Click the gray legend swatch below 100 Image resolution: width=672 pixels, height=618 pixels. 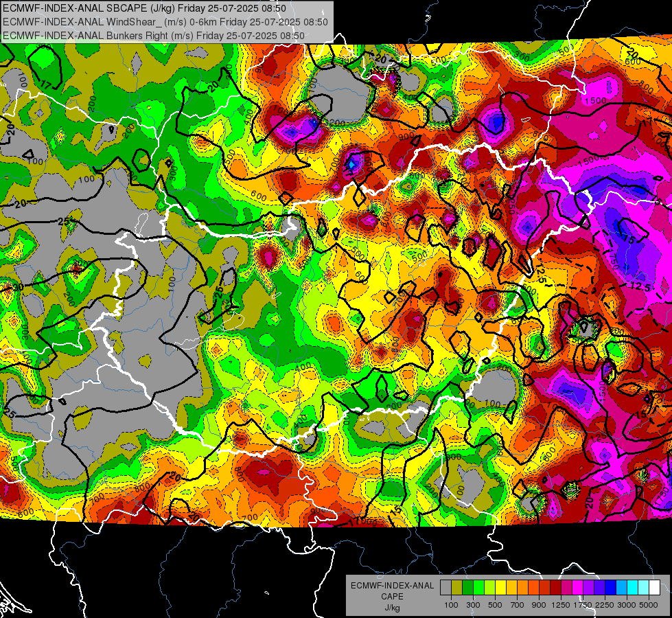445,587
